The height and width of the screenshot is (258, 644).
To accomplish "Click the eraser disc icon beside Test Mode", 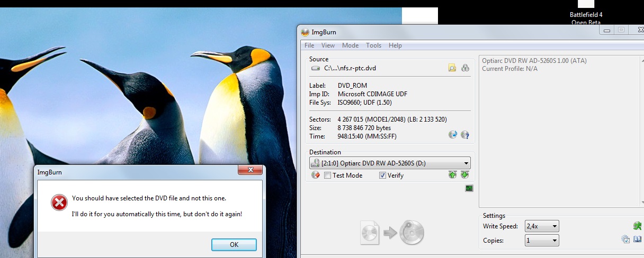I will coord(316,175).
